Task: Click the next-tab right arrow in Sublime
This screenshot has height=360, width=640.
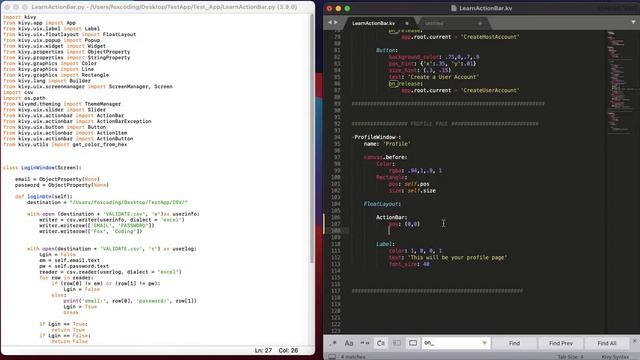Action: click(x=336, y=22)
